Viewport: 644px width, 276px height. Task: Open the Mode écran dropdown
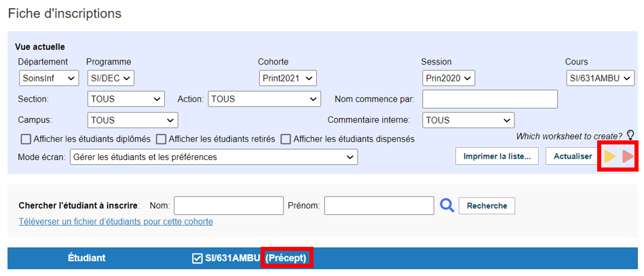(x=214, y=157)
